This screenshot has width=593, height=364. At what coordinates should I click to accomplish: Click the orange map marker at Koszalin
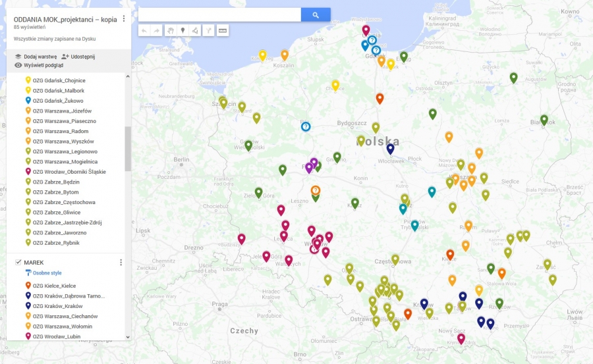[285, 55]
